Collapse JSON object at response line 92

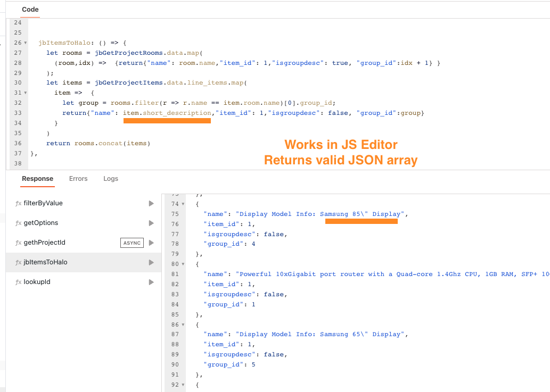(183, 385)
